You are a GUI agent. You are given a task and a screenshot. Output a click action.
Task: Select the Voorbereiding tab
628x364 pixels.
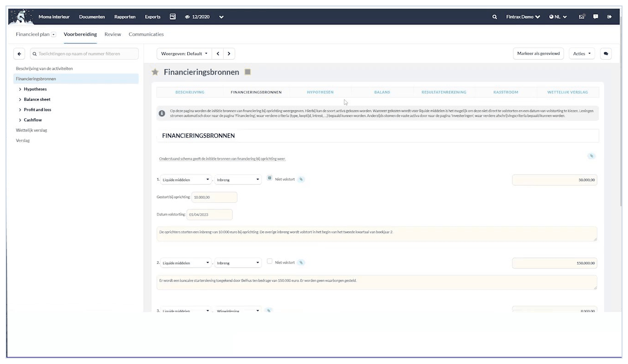click(80, 34)
